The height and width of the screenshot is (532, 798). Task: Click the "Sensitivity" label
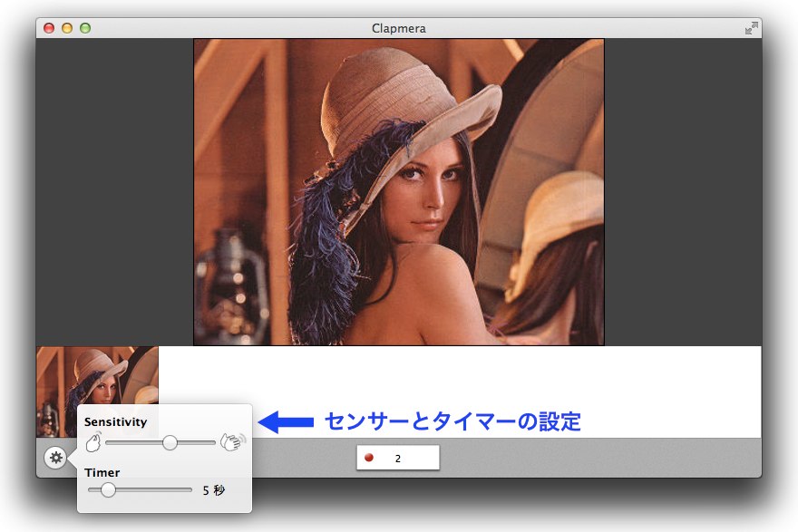pyautogui.click(x=115, y=421)
